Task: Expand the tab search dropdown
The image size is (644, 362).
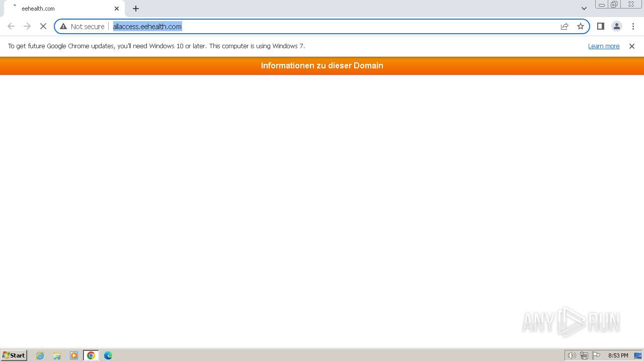Action: click(584, 9)
